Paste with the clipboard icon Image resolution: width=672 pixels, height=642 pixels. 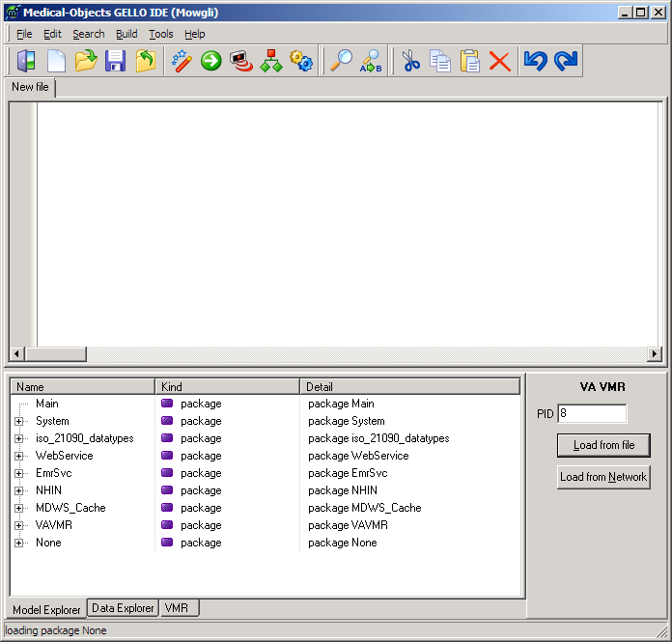(x=469, y=61)
